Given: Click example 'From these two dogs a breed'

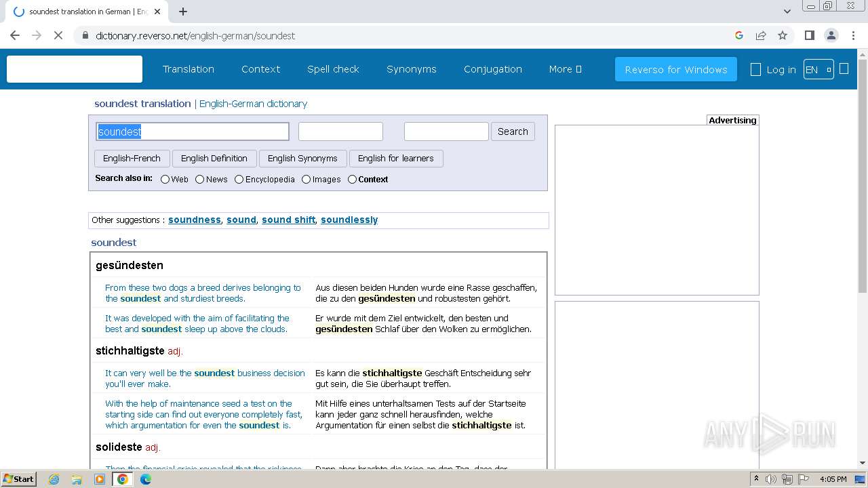Looking at the screenshot, I should pyautogui.click(x=203, y=293).
